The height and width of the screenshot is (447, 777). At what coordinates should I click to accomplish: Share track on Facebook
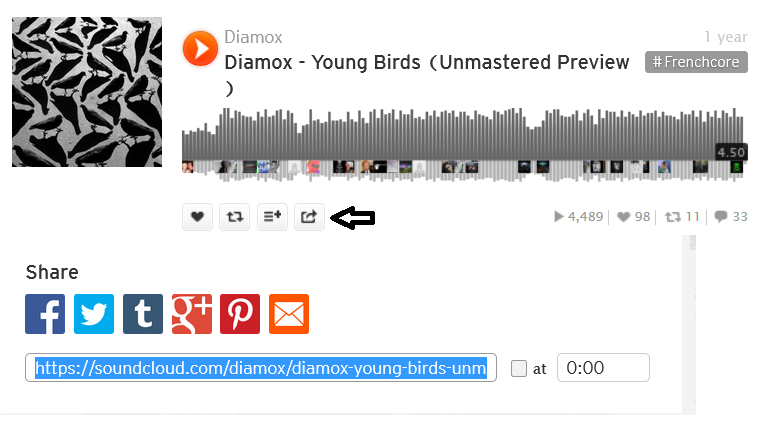tap(45, 314)
